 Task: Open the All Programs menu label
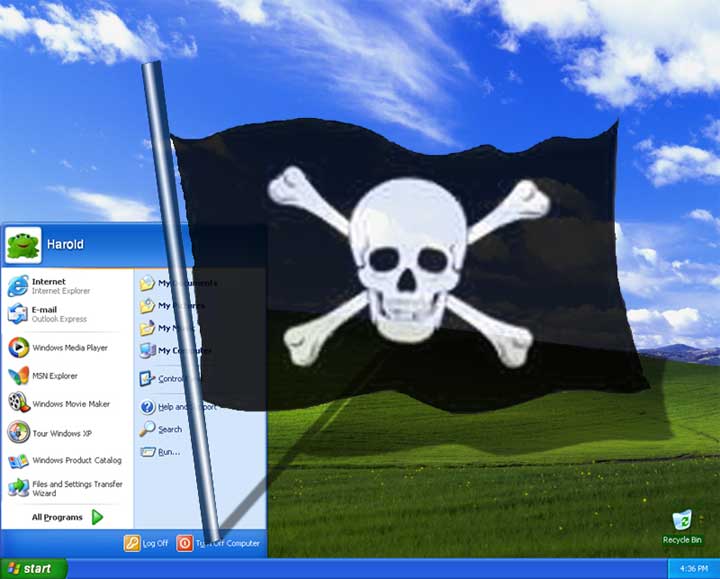[x=57, y=517]
